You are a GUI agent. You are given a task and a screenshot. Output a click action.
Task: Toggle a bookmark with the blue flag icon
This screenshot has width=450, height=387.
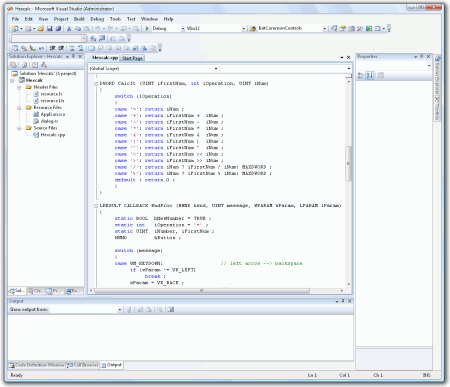[92, 48]
